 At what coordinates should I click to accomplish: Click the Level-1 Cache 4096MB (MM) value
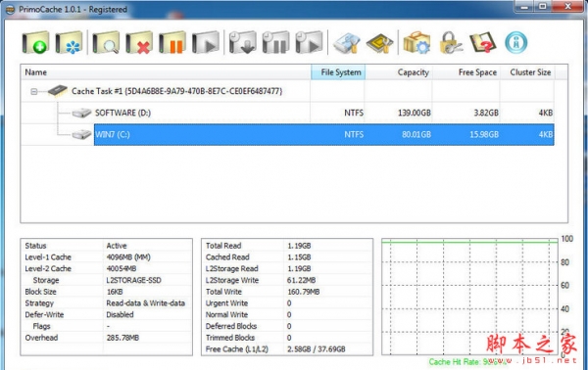click(128, 257)
